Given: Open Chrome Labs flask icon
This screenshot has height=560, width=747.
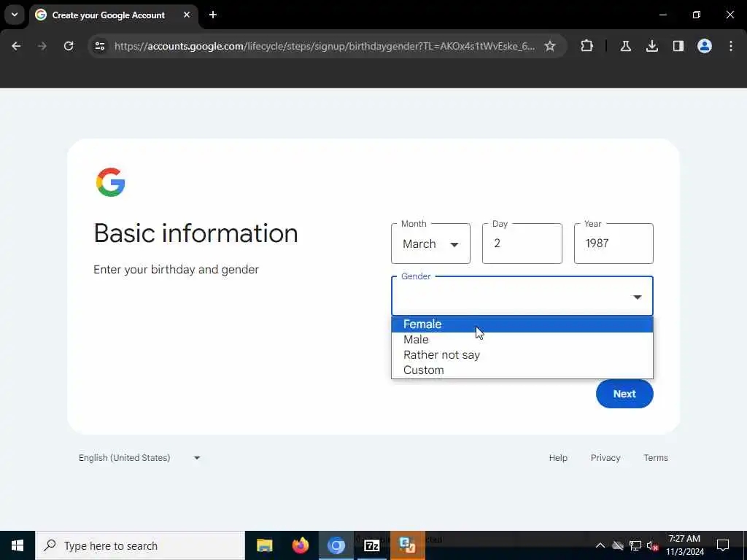Looking at the screenshot, I should [625, 46].
